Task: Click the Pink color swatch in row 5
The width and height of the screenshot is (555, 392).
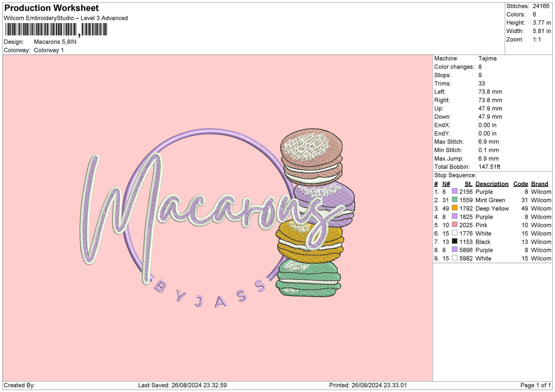Action: [454, 225]
